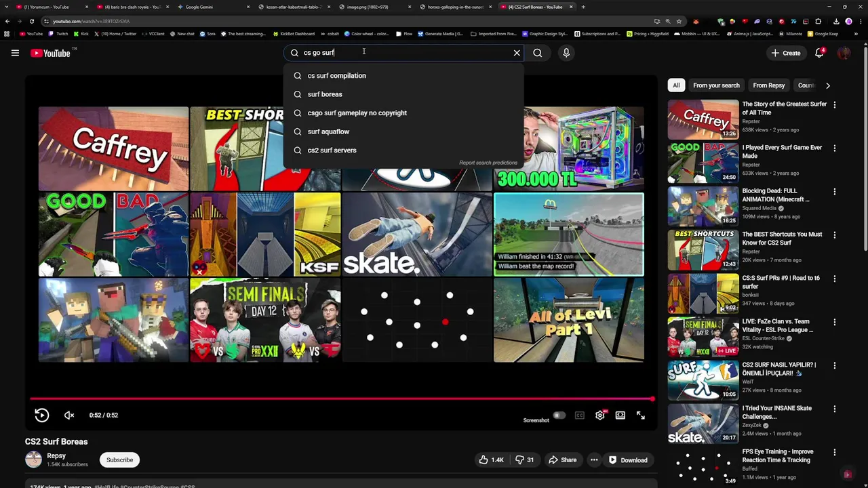This screenshot has height=488, width=868.
Task: Open Repsy channel avatar
Action: (x=33, y=460)
